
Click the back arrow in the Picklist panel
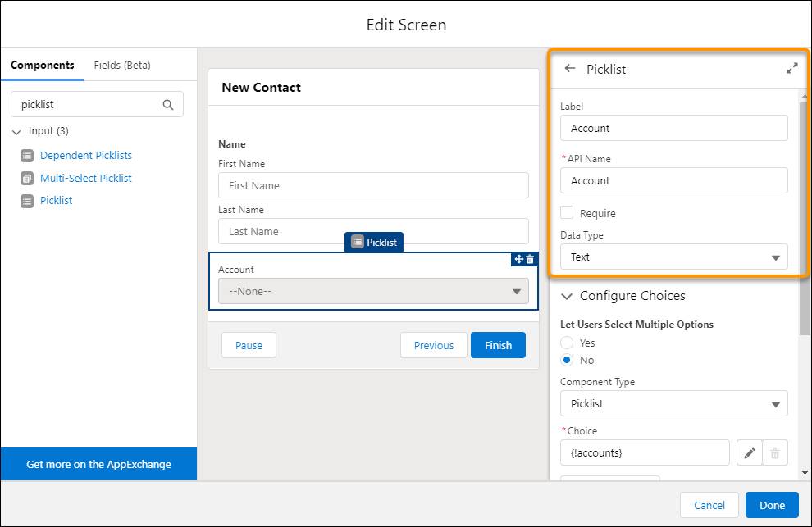coord(570,70)
